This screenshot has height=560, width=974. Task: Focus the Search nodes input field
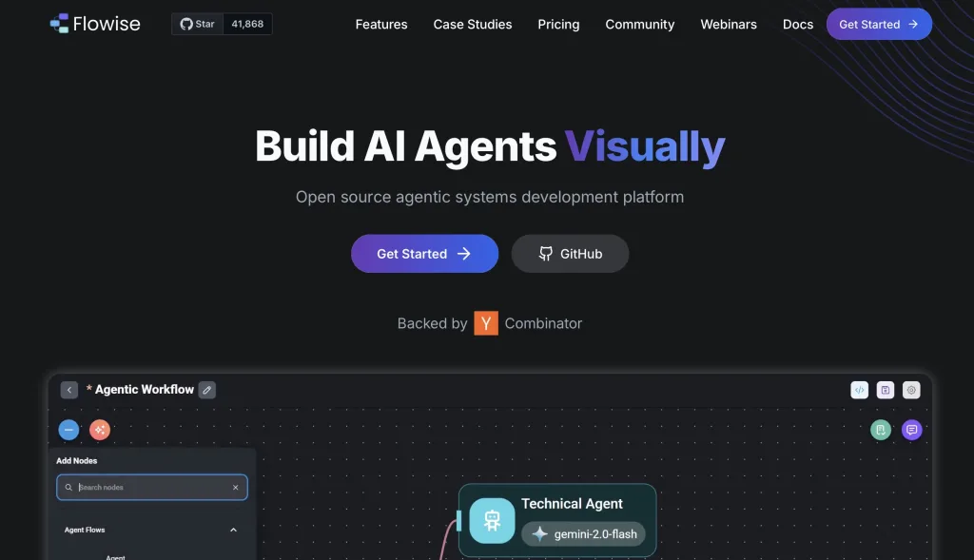click(x=152, y=488)
